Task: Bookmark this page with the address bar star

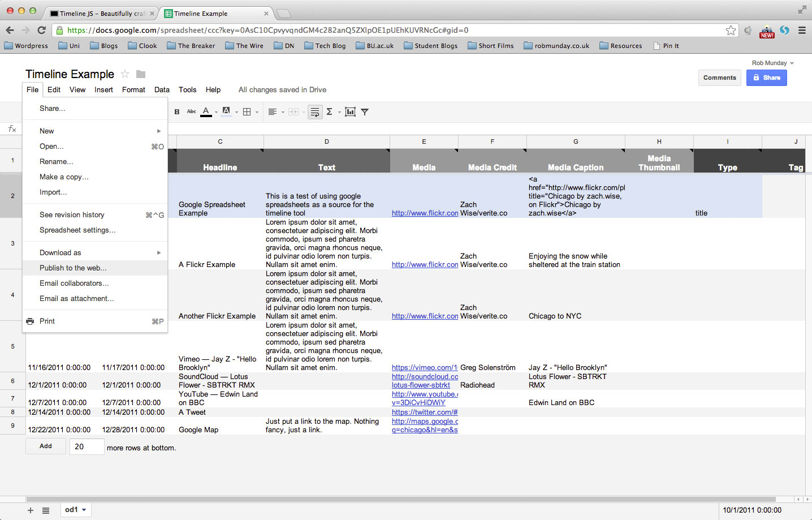Action: coord(731,30)
